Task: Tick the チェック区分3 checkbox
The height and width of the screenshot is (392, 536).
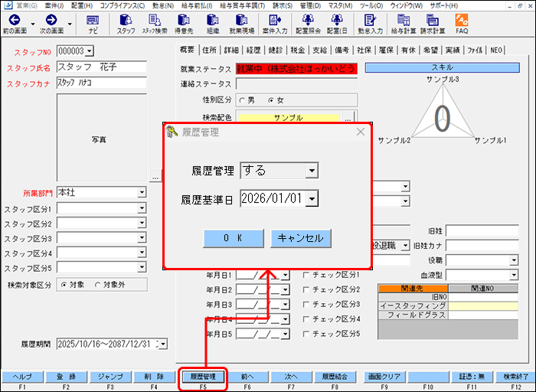Action: pos(306,304)
